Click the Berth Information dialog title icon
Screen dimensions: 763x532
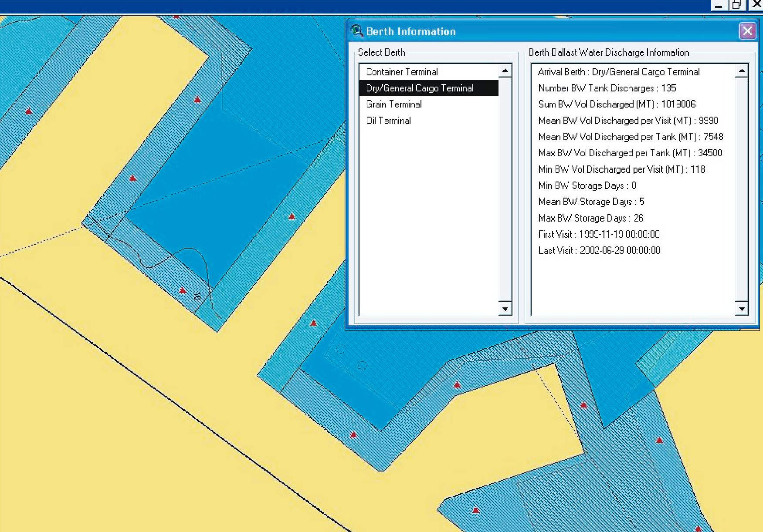(357, 31)
